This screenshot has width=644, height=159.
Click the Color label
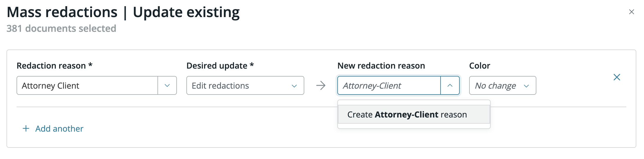(480, 65)
